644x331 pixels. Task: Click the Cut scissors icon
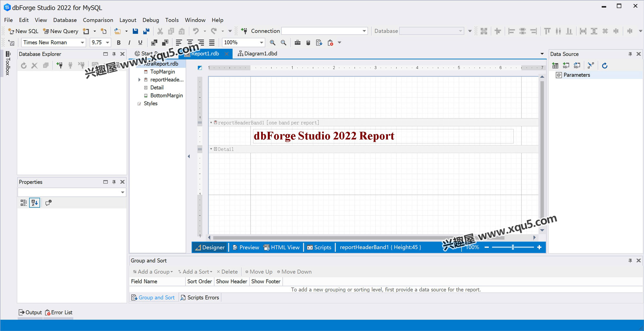pos(160,31)
